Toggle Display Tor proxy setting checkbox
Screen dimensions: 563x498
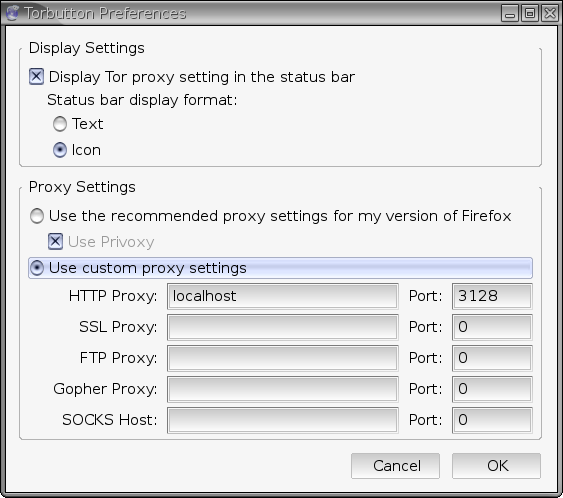[36, 76]
